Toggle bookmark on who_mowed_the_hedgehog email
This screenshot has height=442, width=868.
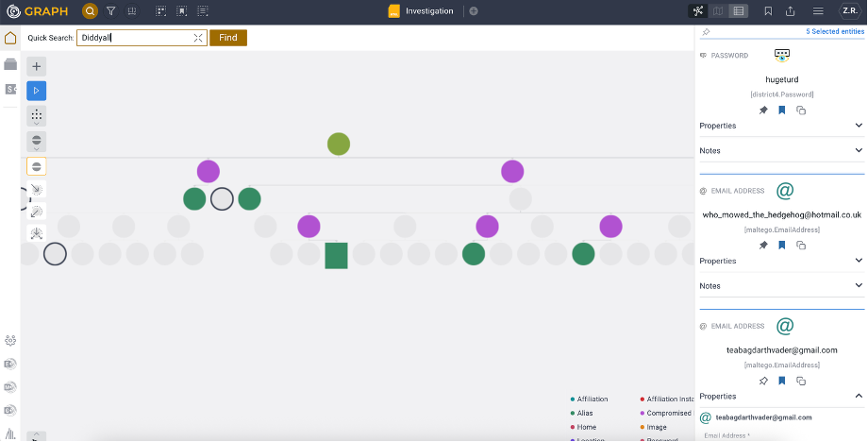point(781,246)
